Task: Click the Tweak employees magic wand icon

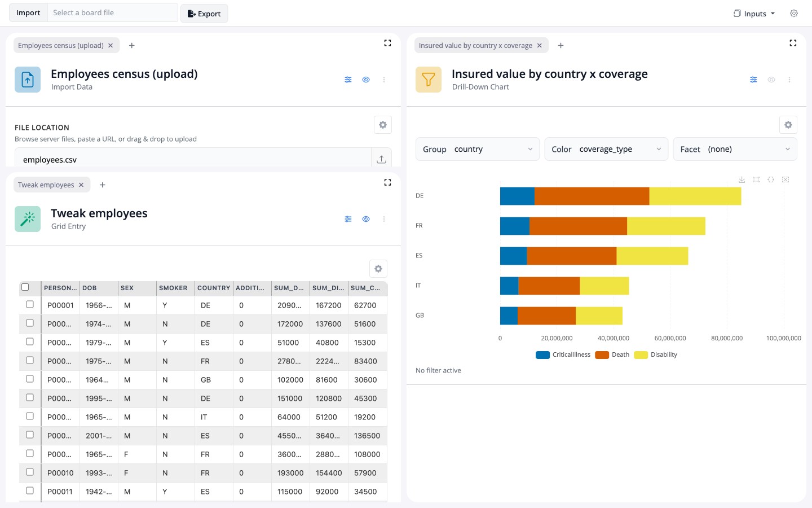Action: click(28, 219)
